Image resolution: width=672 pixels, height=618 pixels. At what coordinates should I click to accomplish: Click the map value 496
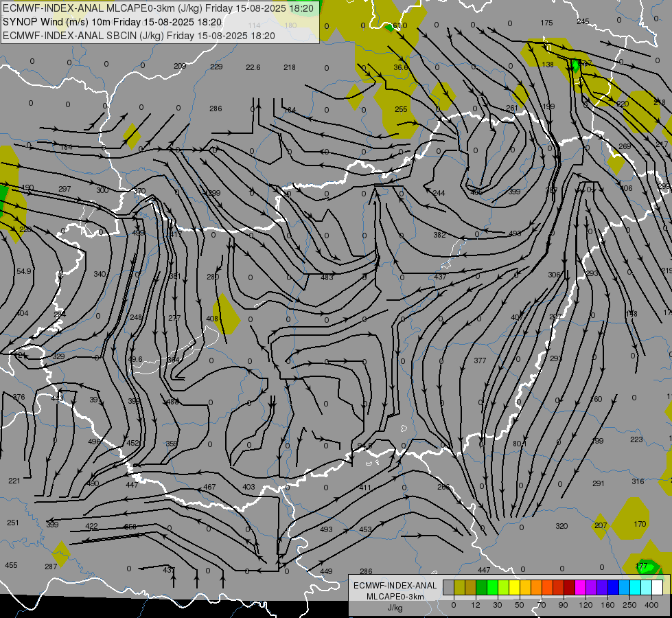(x=94, y=442)
